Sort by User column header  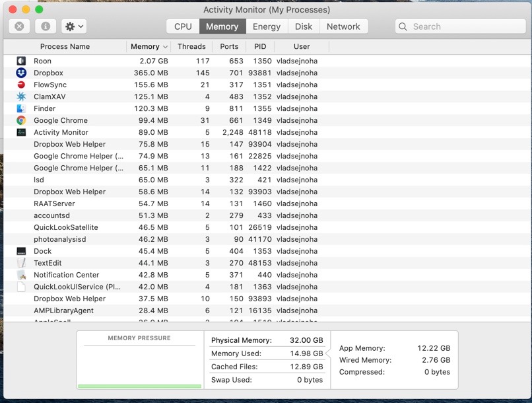[x=302, y=46]
